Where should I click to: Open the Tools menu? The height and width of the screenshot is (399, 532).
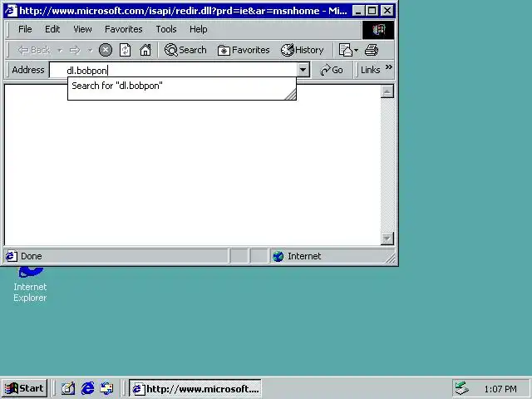[x=166, y=29]
